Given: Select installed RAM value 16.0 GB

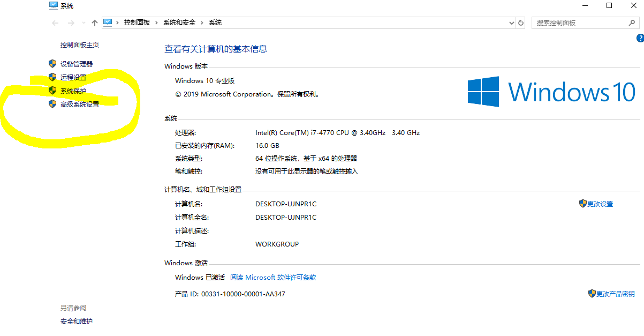Looking at the screenshot, I should point(267,146).
